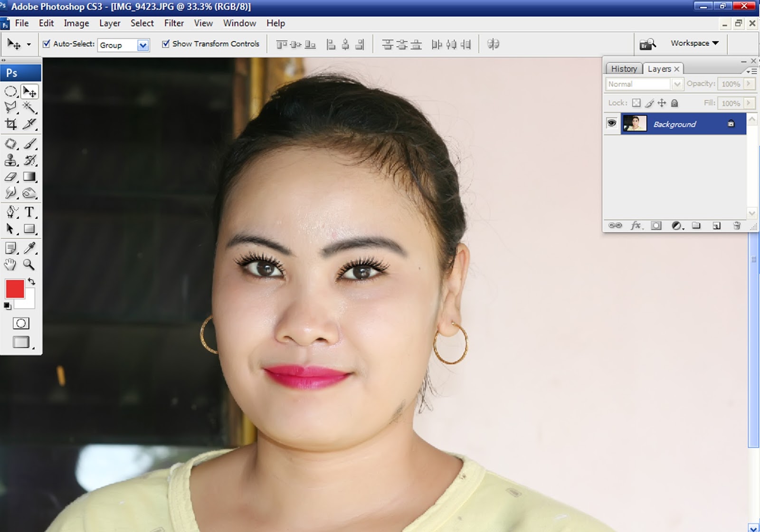Select the Brush tool
The image size is (760, 532).
(x=29, y=143)
